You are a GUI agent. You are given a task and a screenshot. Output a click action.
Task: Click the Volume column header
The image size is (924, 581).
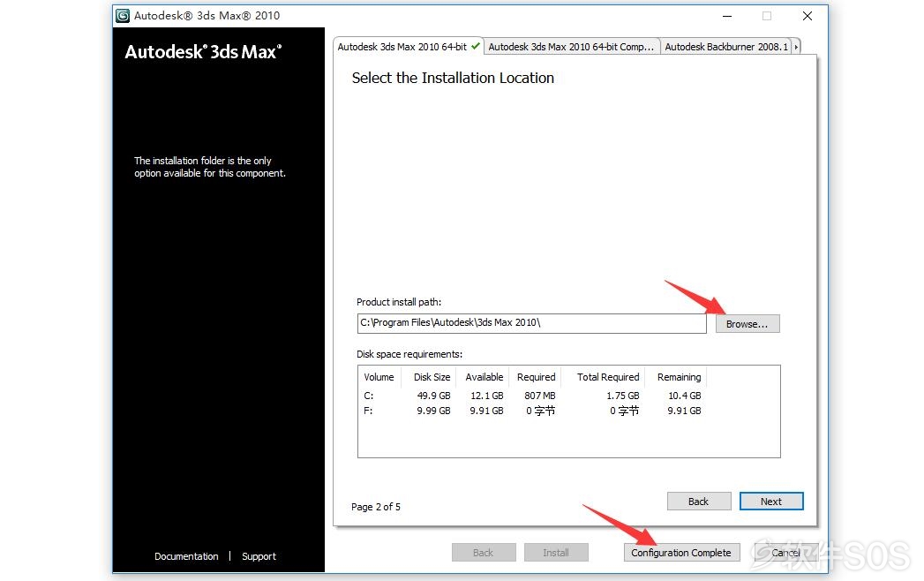(x=379, y=377)
